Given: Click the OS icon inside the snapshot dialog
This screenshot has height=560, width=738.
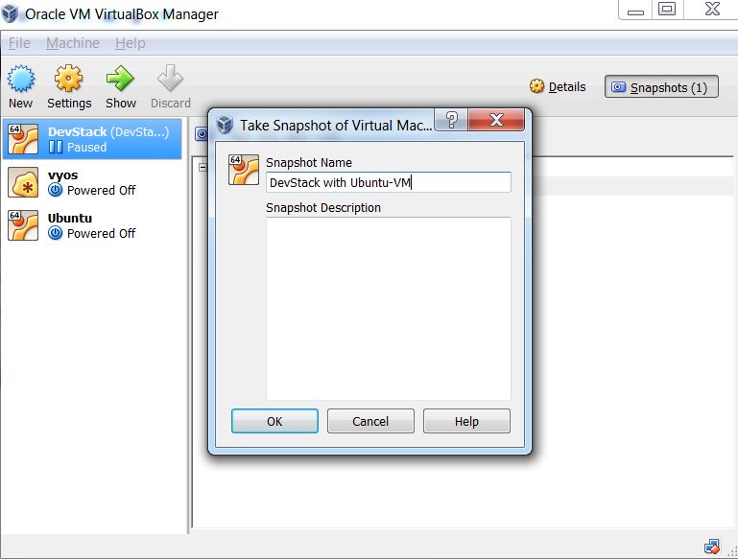Looking at the screenshot, I should pos(244,170).
